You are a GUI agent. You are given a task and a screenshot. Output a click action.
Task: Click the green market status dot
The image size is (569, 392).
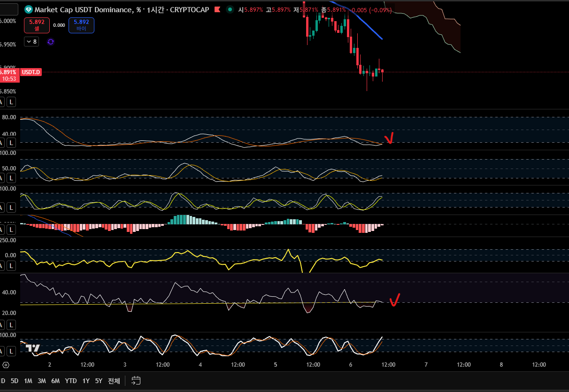tap(230, 9)
